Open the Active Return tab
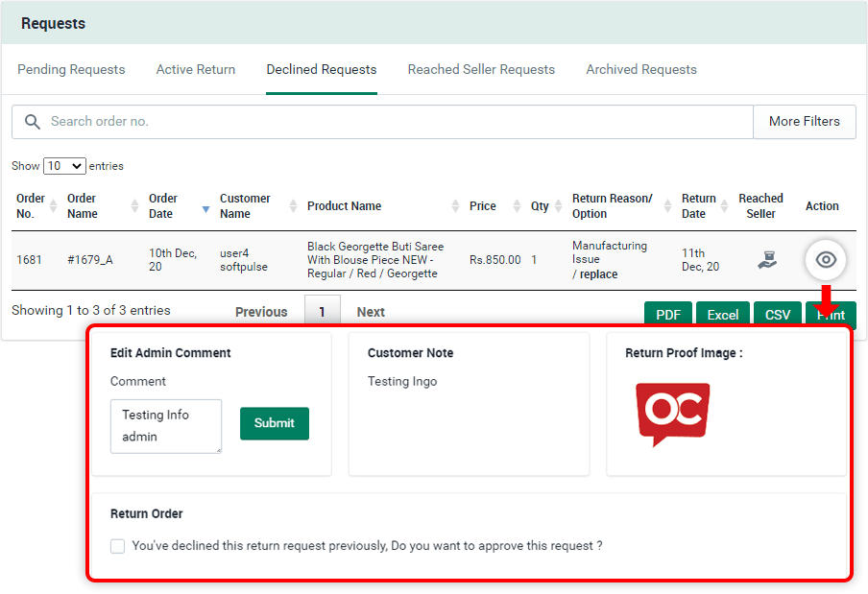 click(196, 70)
